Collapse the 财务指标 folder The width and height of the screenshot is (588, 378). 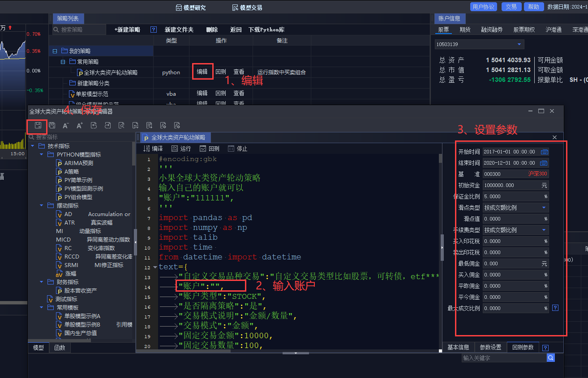pos(41,282)
